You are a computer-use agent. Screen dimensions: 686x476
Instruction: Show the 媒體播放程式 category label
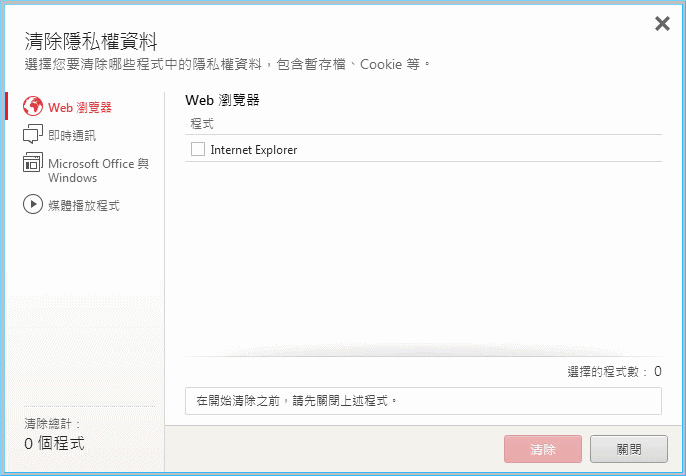pos(84,205)
